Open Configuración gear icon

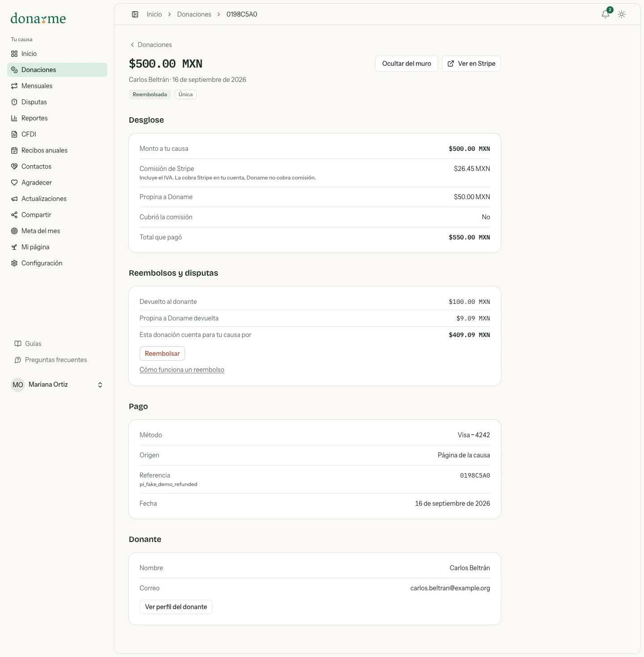point(14,263)
